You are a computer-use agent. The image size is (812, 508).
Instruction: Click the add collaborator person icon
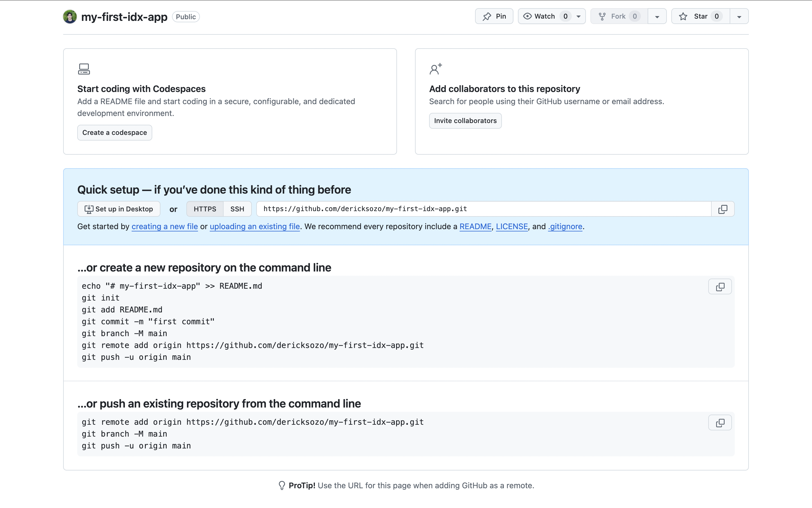pyautogui.click(x=436, y=69)
